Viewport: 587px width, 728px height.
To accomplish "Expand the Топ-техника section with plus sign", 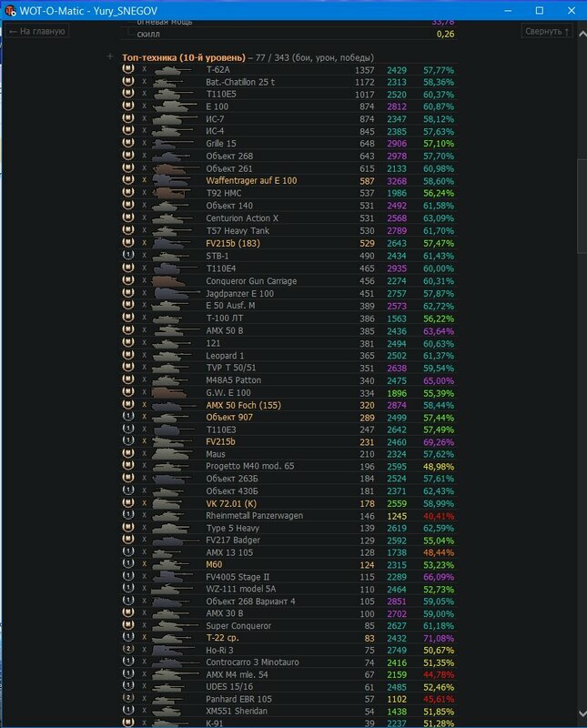I will click(110, 56).
